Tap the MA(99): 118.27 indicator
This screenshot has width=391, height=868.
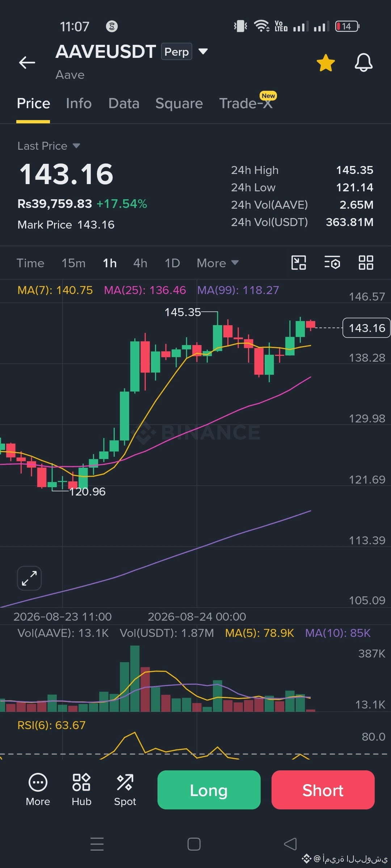(x=238, y=290)
